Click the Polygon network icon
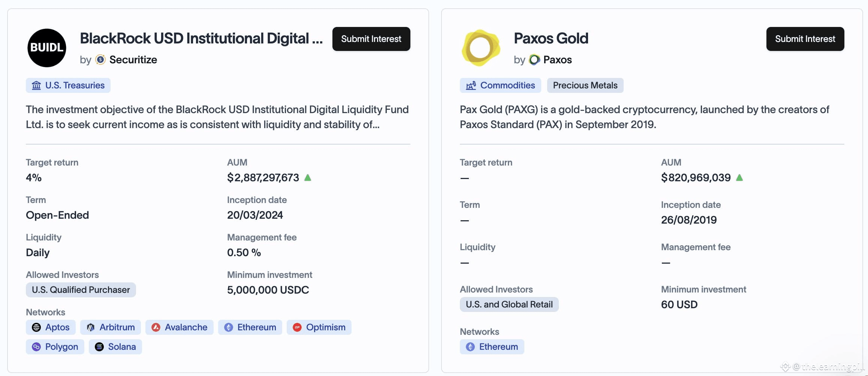This screenshot has width=868, height=376. [36, 347]
